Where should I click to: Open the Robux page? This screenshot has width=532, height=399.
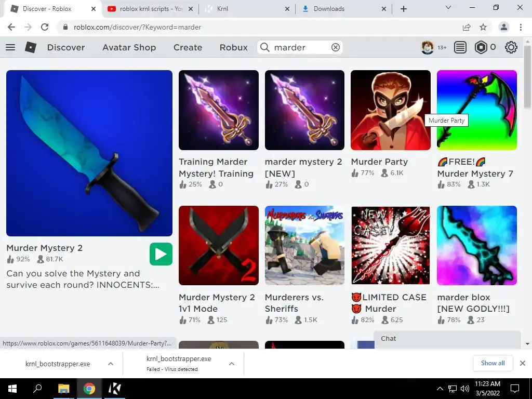(233, 47)
